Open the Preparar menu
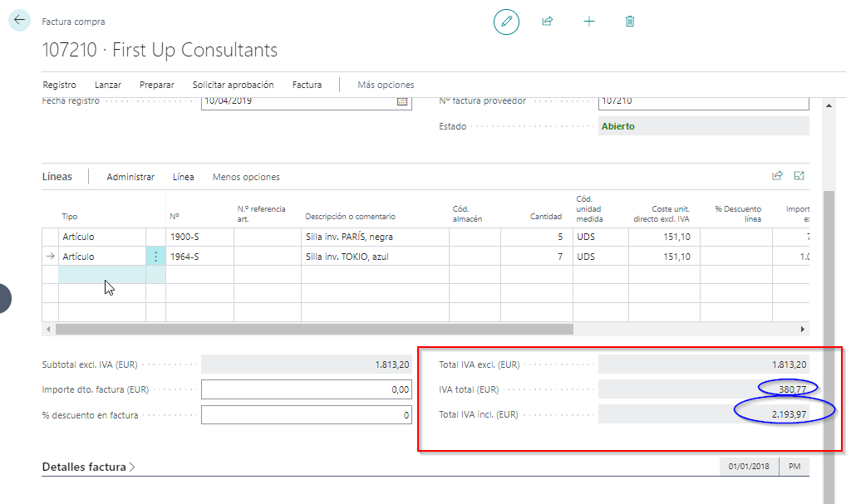 (x=157, y=85)
